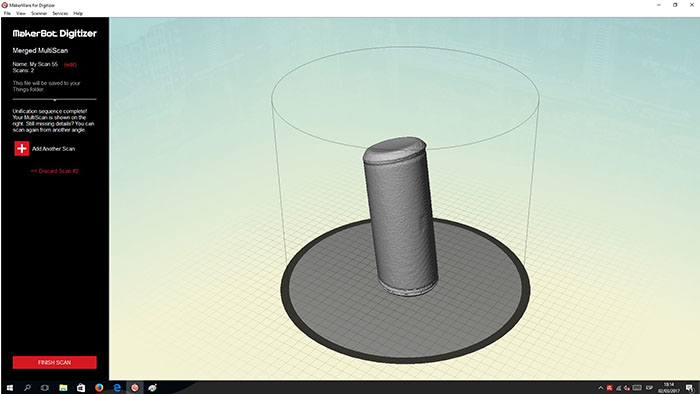The width and height of the screenshot is (700, 394).
Task: Click the 'Scans: 2' text
Action: click(x=23, y=71)
